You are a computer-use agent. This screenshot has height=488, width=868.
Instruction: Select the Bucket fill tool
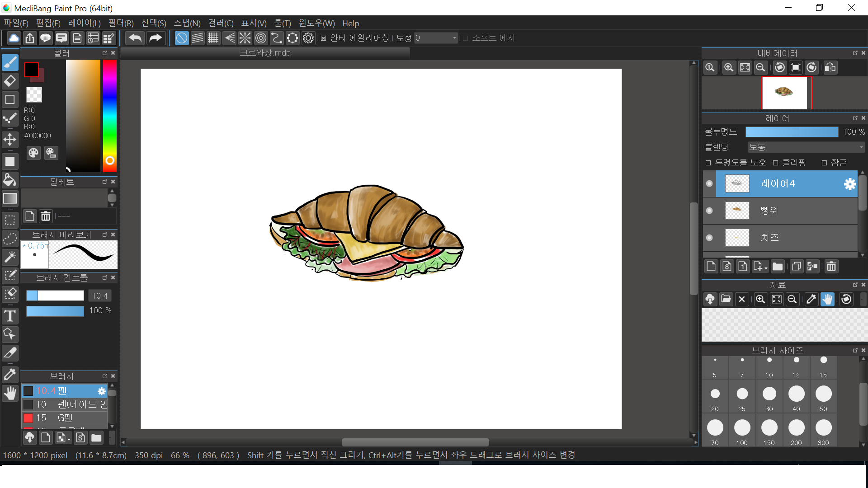(x=10, y=180)
